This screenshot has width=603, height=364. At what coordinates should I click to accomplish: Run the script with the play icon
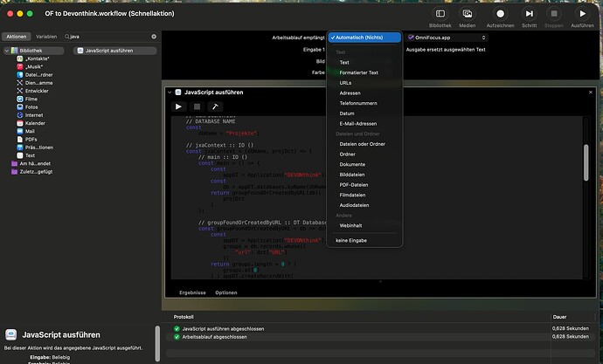click(180, 106)
